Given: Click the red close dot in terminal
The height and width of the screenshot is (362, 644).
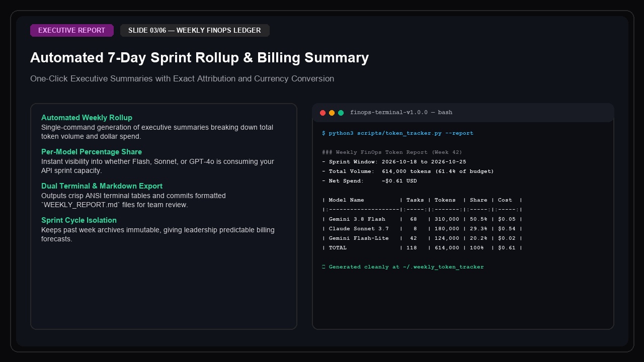Looking at the screenshot, I should pyautogui.click(x=323, y=113).
